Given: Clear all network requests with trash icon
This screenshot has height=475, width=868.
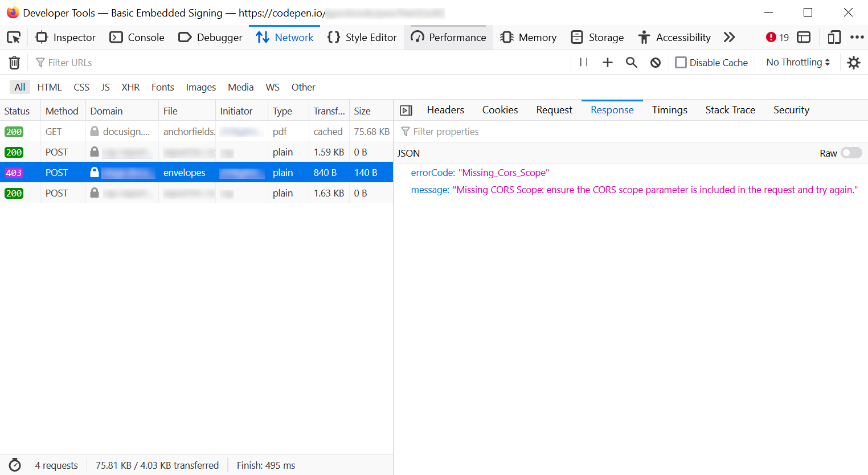Looking at the screenshot, I should (14, 62).
